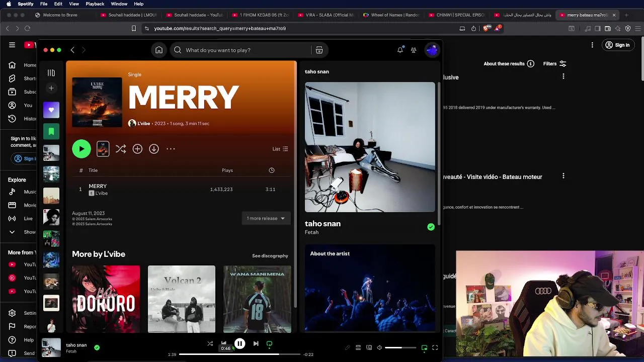Open Spotify user profile avatar
The width and height of the screenshot is (644, 362).
tap(432, 50)
